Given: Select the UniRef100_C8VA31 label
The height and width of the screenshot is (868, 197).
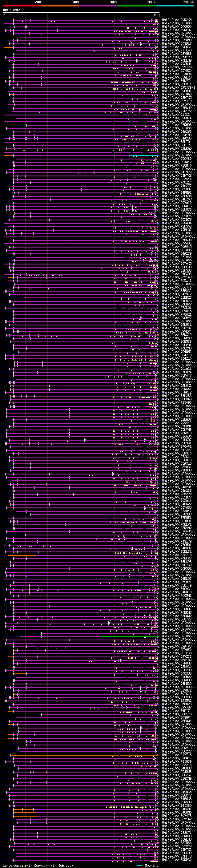Looking at the screenshot, I should 177,467.
